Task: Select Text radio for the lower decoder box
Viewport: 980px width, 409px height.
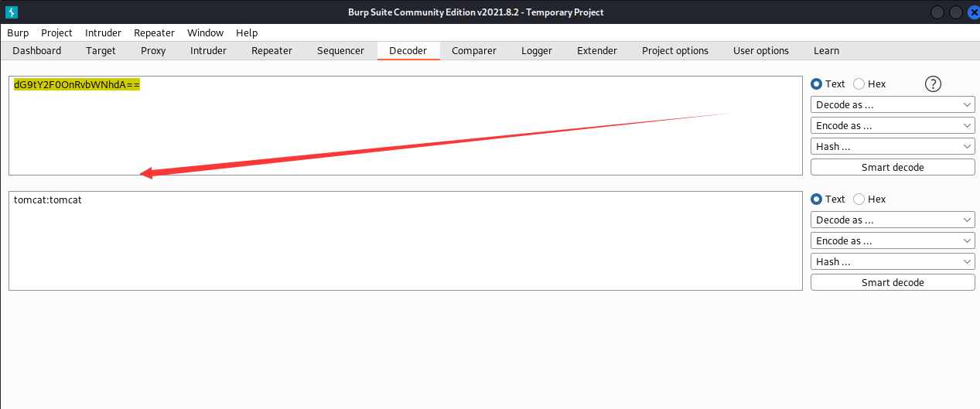Action: tap(817, 199)
